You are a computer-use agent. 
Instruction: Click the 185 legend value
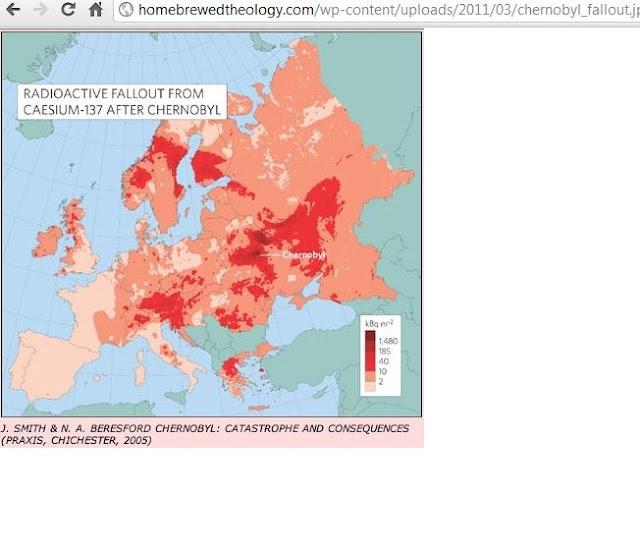pos(384,351)
